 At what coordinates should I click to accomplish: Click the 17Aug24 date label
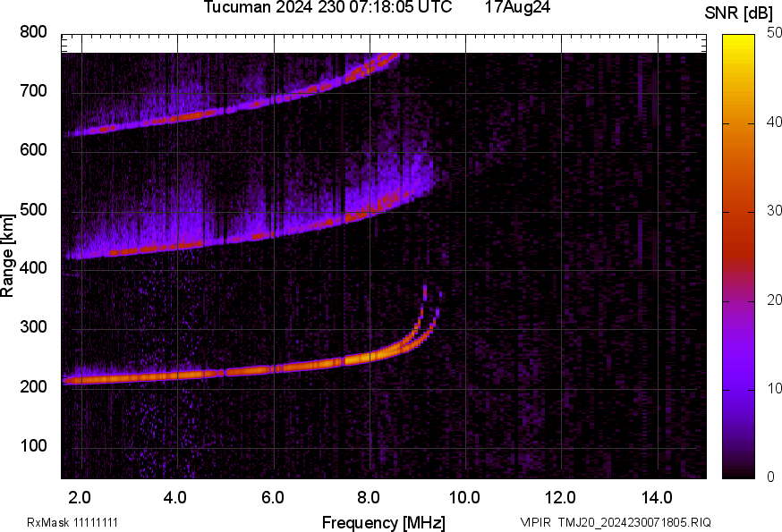(517, 7)
